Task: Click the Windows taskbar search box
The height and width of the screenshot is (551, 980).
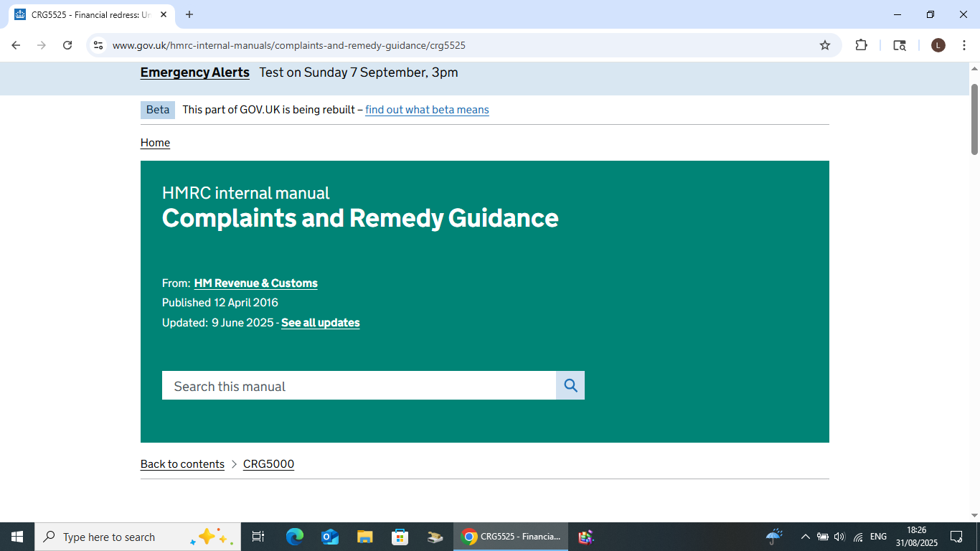Action: coord(138,537)
